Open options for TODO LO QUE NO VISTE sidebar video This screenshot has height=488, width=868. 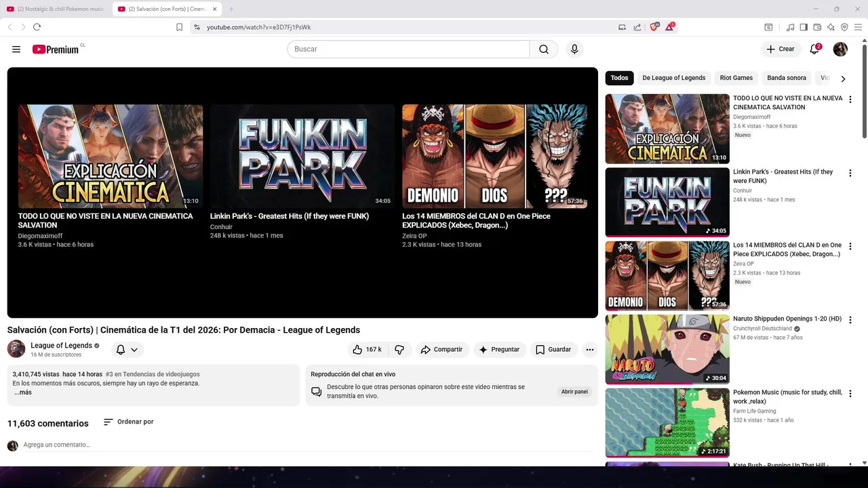click(x=850, y=100)
